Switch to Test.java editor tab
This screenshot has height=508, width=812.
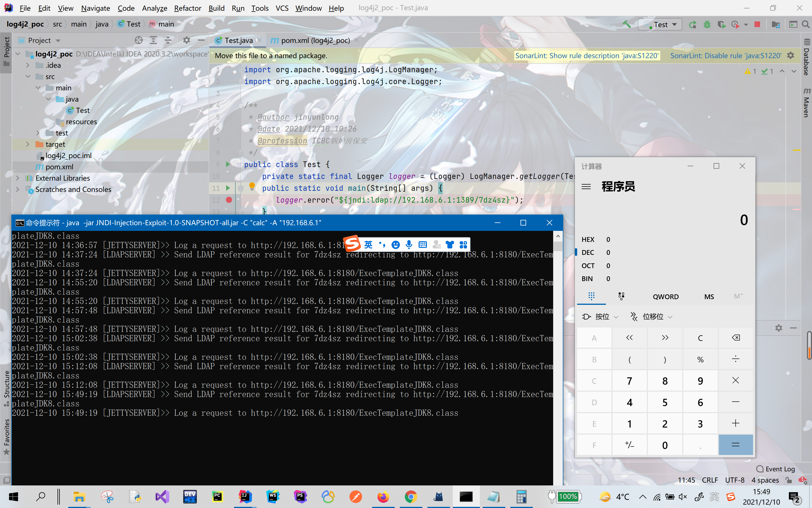[x=238, y=40]
